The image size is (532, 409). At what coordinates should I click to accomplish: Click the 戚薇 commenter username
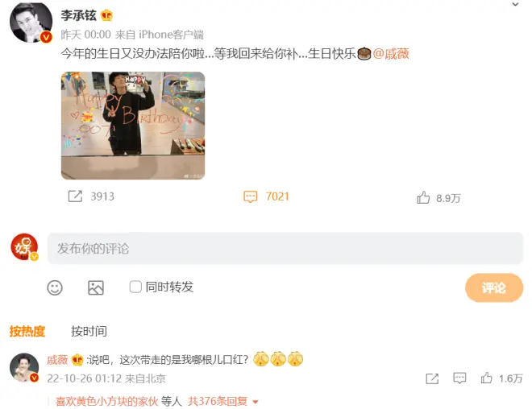57,360
